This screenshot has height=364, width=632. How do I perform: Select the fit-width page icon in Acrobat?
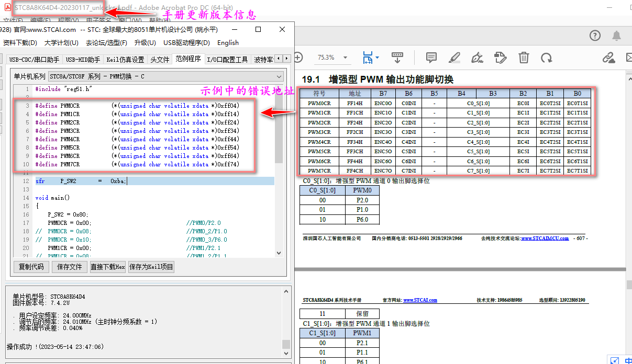(x=367, y=58)
